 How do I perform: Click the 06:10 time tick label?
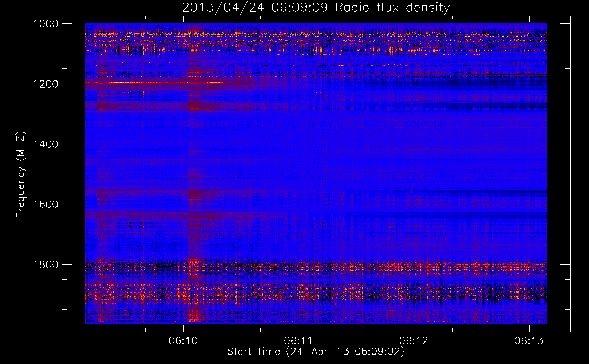(x=183, y=341)
